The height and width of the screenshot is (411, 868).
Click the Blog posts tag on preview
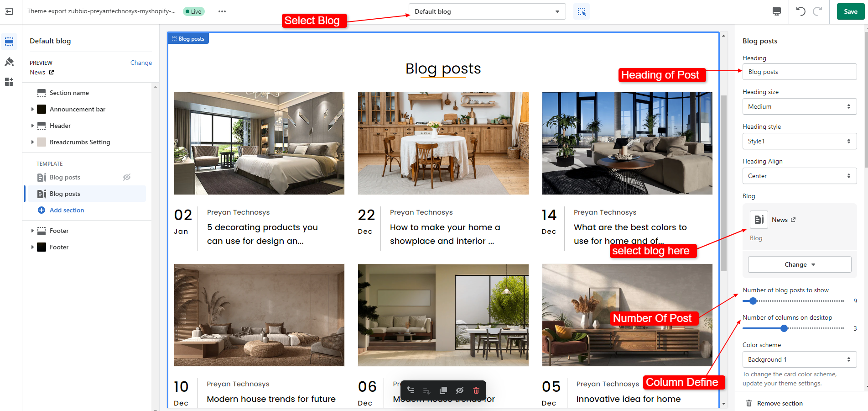(188, 39)
